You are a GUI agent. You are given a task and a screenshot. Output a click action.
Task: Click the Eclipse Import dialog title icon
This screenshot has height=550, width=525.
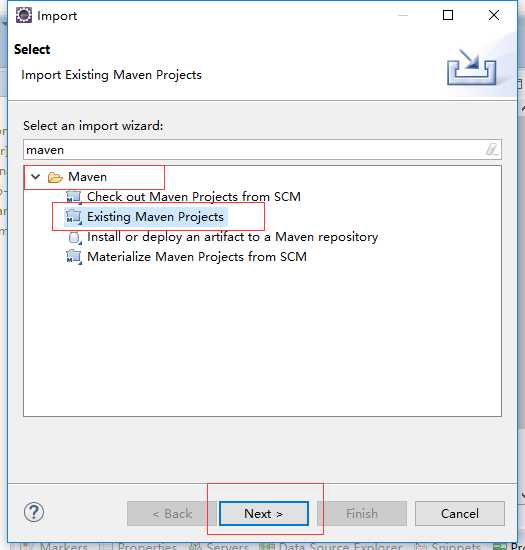[x=23, y=15]
